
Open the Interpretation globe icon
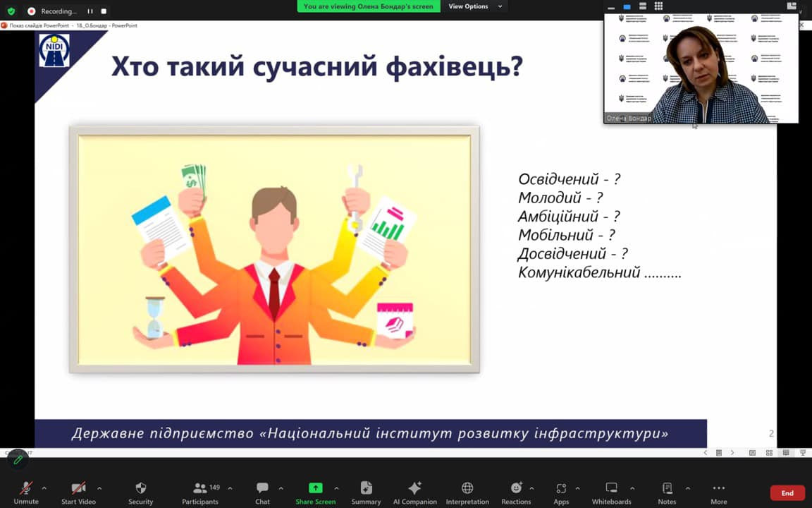pyautogui.click(x=467, y=492)
